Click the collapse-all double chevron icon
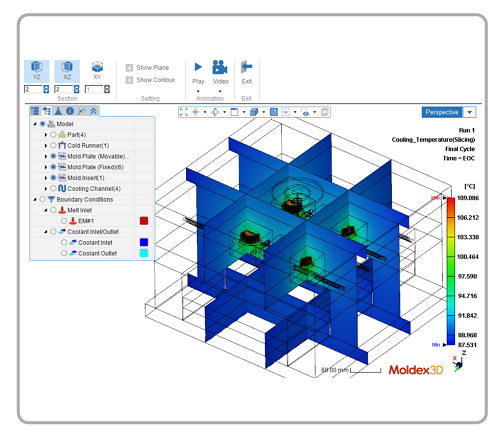 (x=93, y=111)
